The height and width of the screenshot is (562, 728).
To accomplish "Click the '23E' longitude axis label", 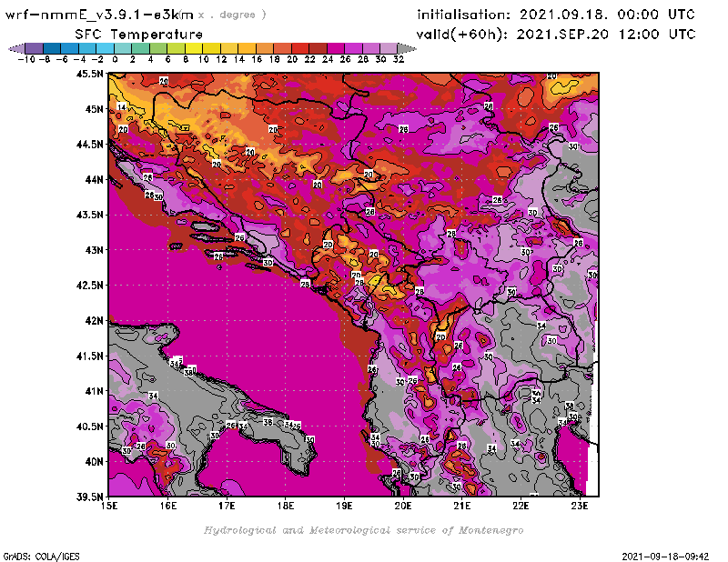I will tap(580, 506).
